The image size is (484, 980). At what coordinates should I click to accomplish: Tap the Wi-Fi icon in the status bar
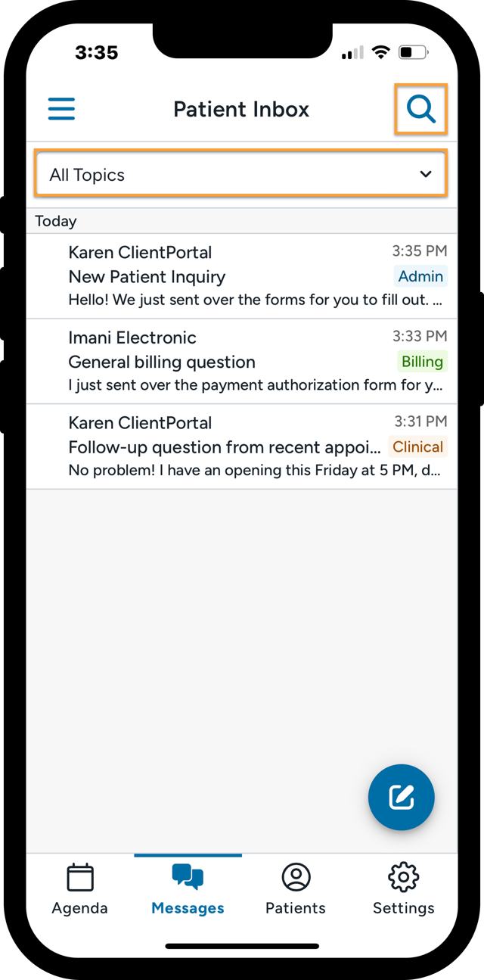coord(380,52)
